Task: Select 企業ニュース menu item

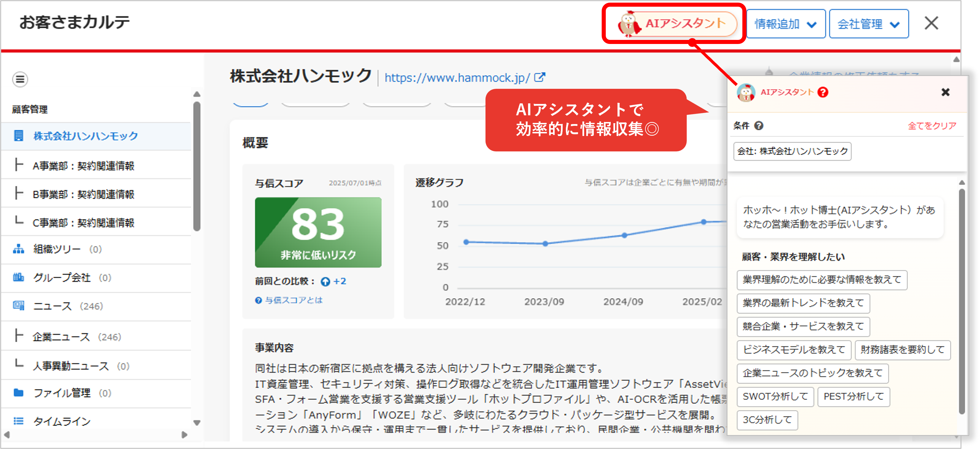Action: [x=61, y=337]
